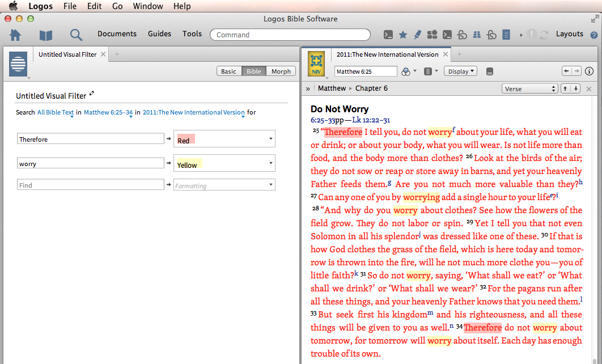This screenshot has width=602, height=364.
Task: Open the Library book icon
Action: click(46, 35)
